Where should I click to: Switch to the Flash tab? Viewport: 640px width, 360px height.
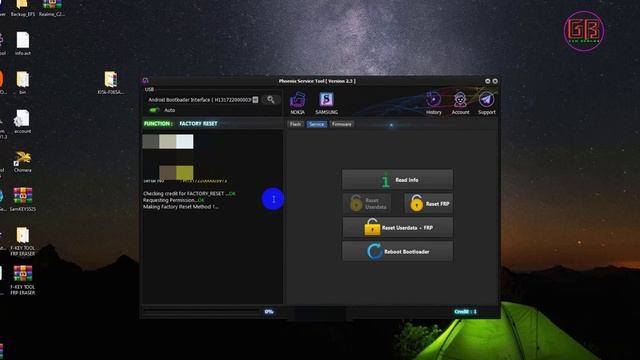coord(296,124)
